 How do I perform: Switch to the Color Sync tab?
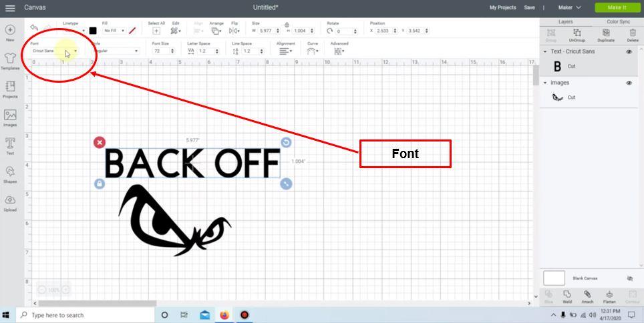[x=618, y=22]
